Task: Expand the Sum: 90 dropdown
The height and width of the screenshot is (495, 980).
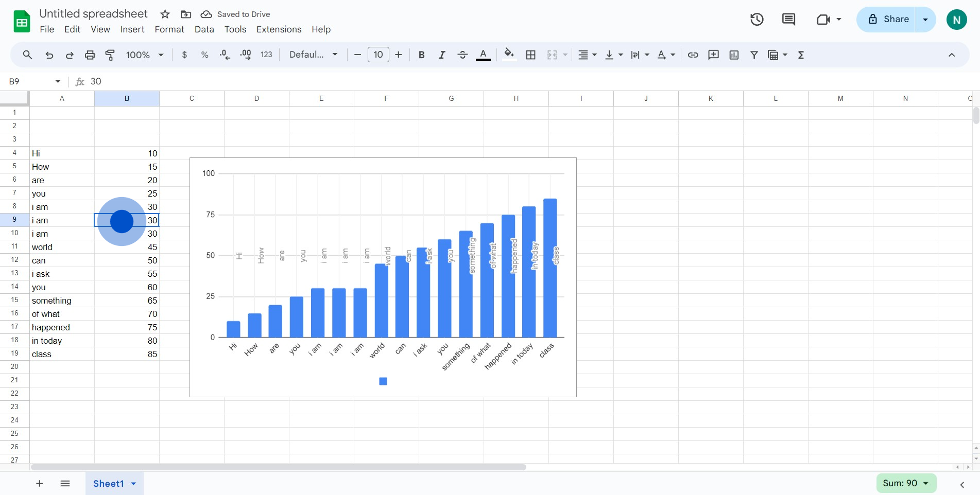Action: click(906, 483)
